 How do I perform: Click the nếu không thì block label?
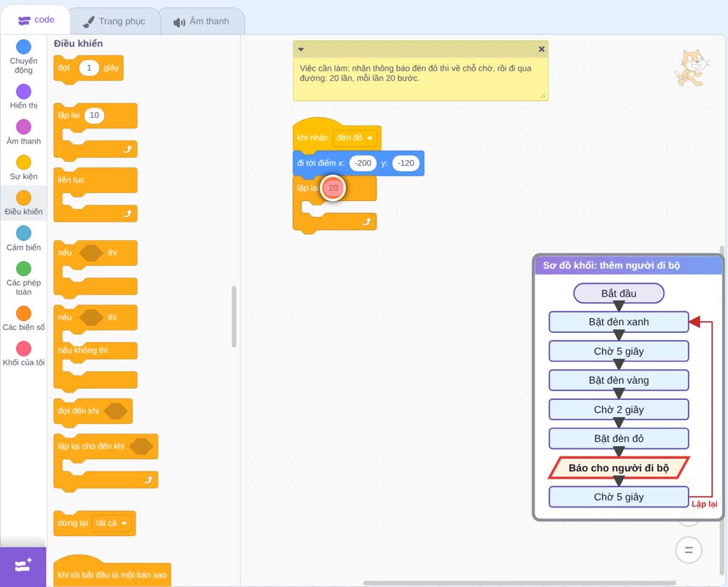tap(83, 350)
